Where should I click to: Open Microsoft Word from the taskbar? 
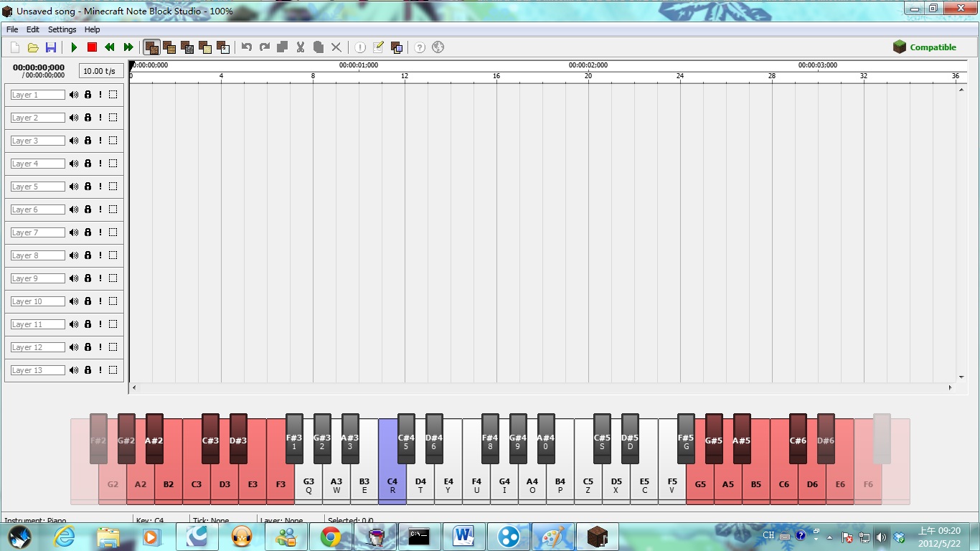[464, 537]
